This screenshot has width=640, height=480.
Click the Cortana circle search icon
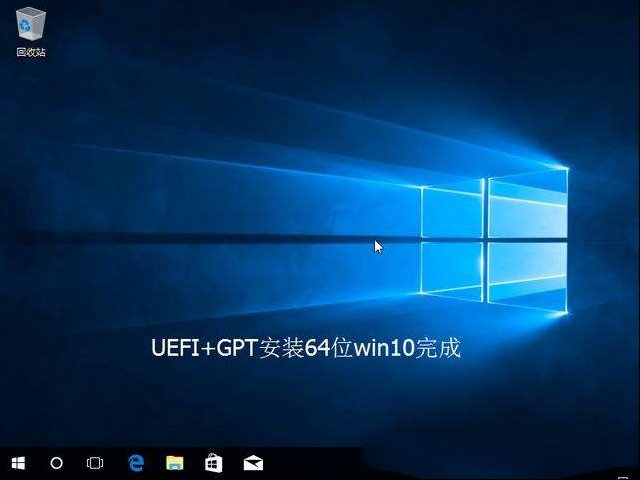tap(56, 463)
